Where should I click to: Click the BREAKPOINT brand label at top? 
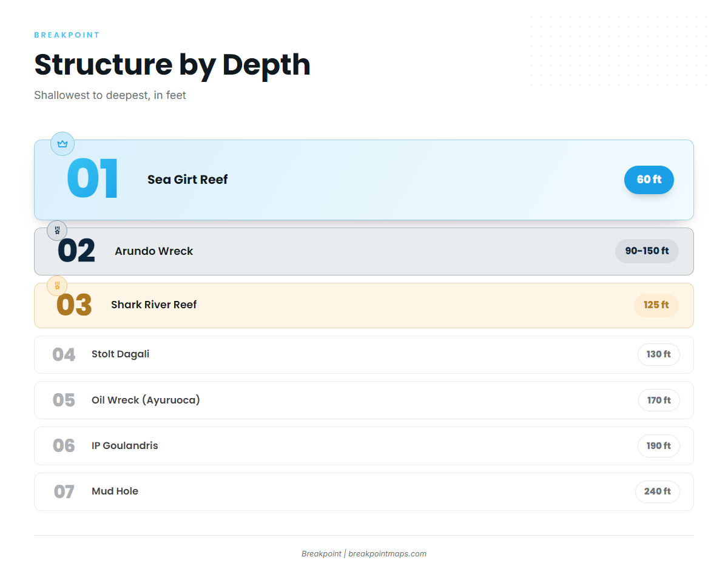click(x=67, y=35)
